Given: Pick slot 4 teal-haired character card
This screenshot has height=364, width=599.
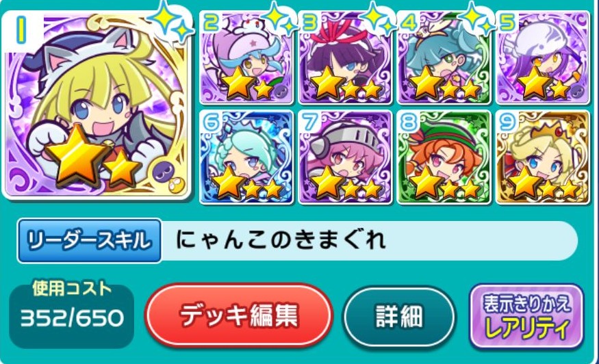Looking at the screenshot, I should coord(444,57).
